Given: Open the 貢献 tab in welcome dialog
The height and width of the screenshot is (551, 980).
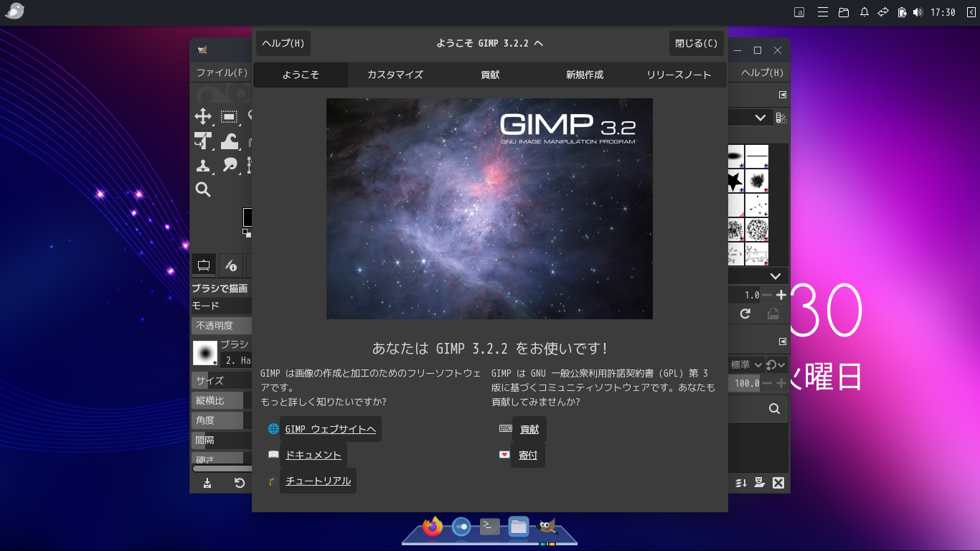Looking at the screenshot, I should tap(490, 75).
